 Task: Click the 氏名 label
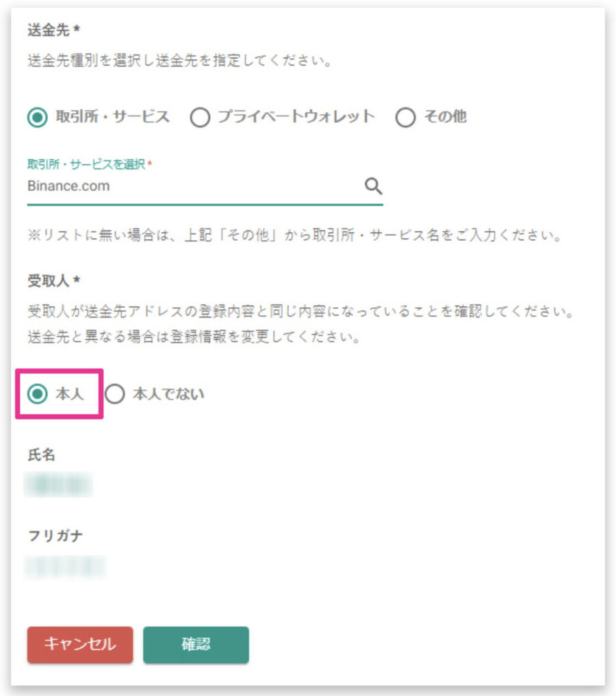41,454
